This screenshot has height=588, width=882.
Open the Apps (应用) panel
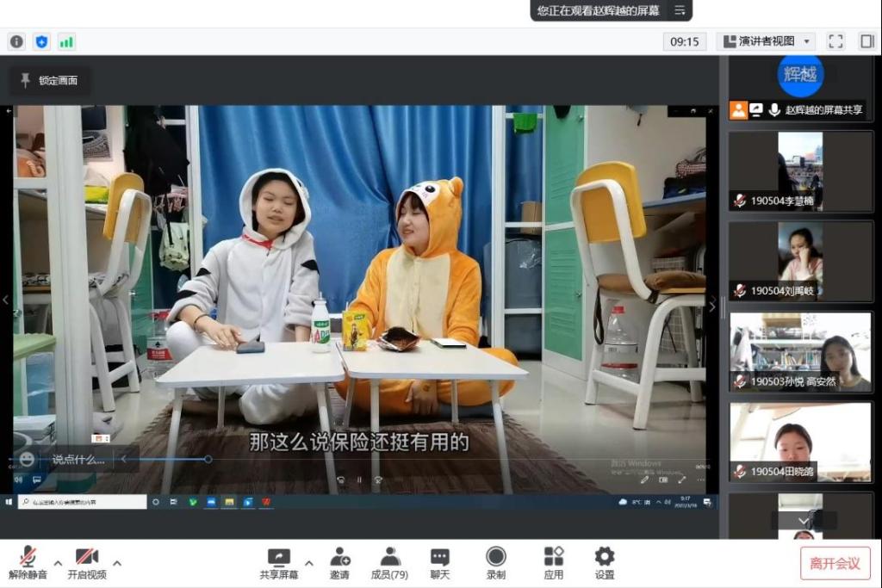click(x=553, y=563)
